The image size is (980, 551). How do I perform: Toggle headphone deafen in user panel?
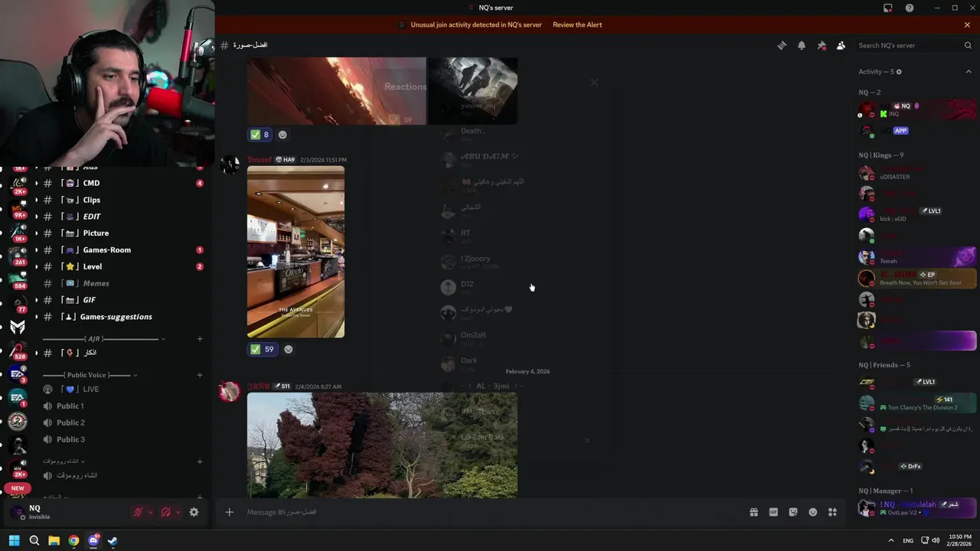[x=165, y=513]
